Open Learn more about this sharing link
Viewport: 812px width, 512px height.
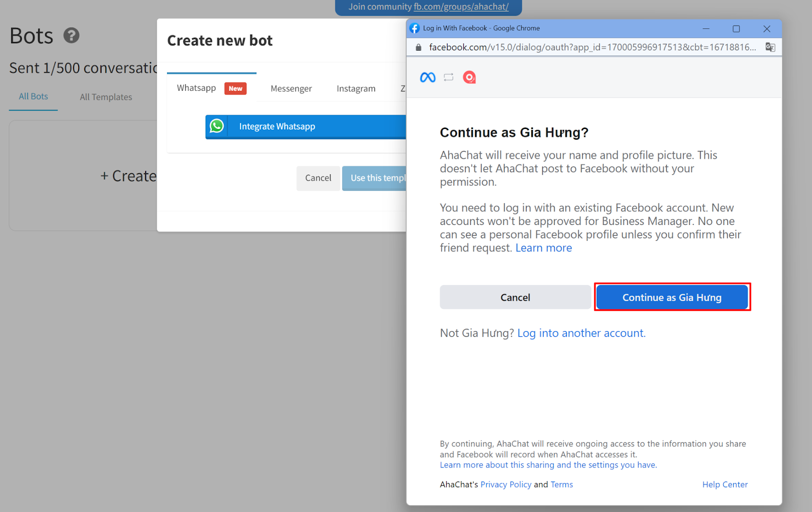point(549,465)
